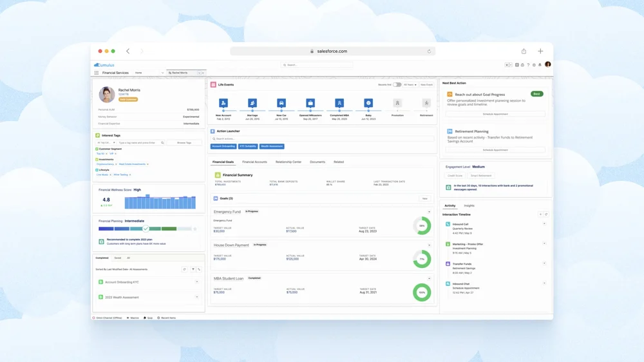
Task: Expand the Account Onboarding KYC row dropdown
Action: [196, 282]
